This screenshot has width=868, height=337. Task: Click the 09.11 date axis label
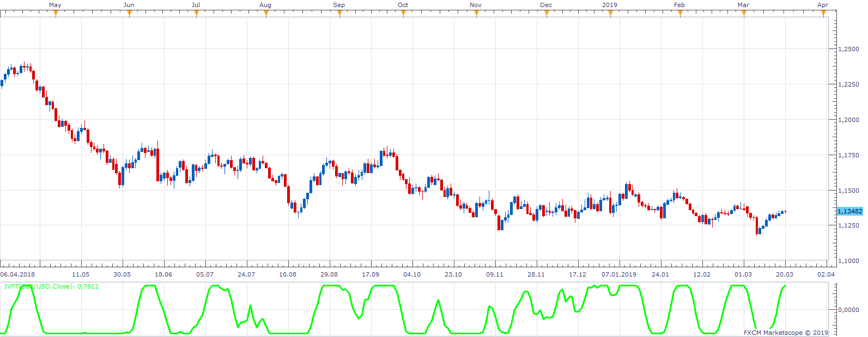495,274
